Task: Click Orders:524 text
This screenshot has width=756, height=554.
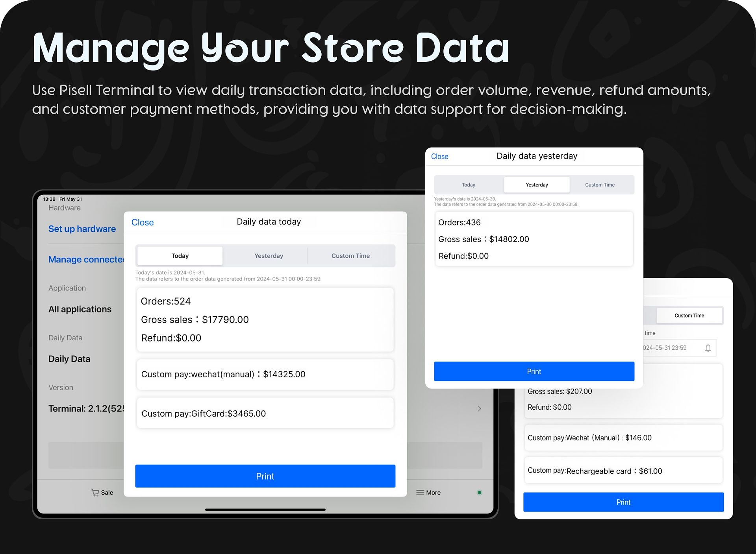Action: (166, 301)
